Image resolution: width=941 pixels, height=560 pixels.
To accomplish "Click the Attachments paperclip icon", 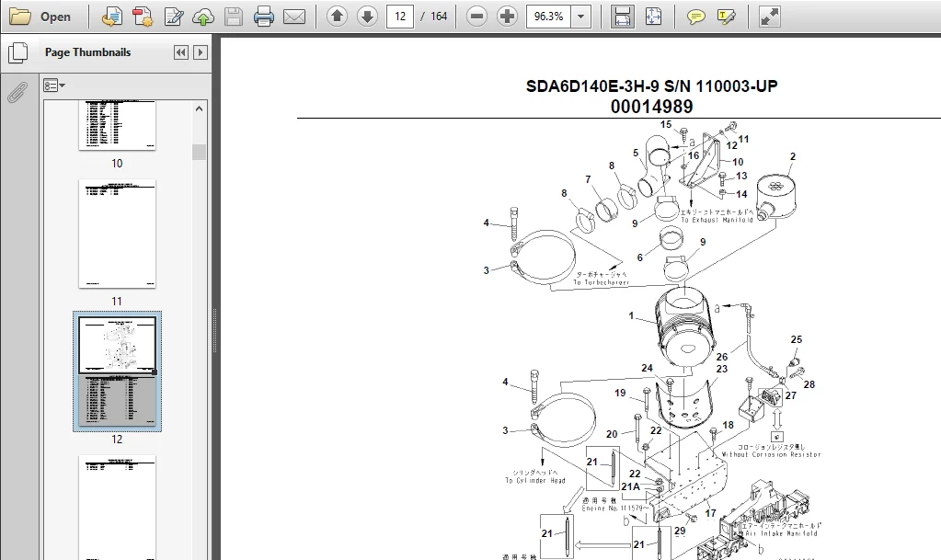I will (17, 93).
